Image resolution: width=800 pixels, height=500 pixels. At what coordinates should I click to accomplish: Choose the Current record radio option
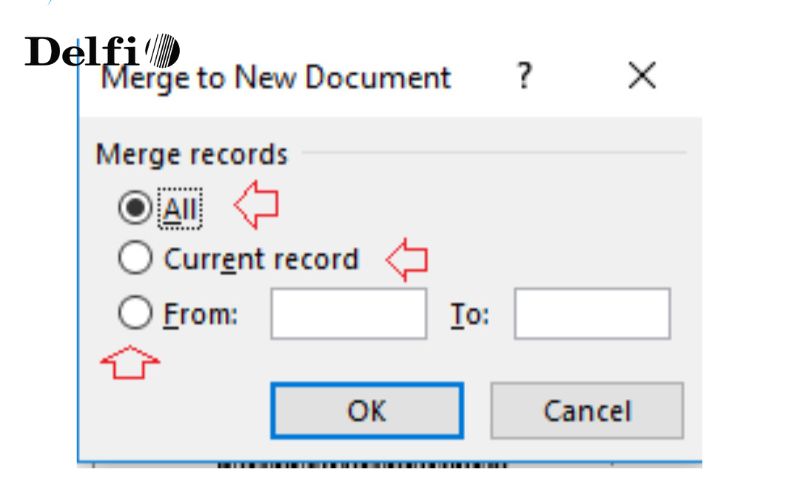[x=134, y=260]
